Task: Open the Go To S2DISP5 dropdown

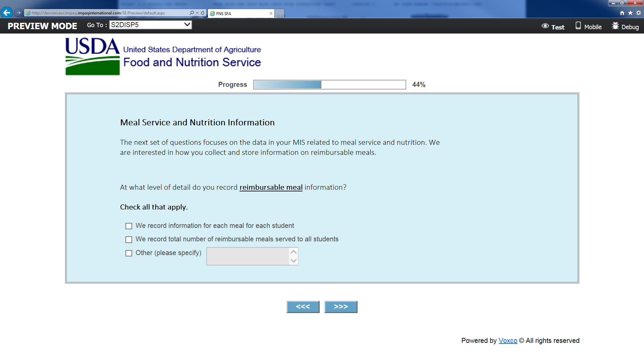Action: click(150, 25)
